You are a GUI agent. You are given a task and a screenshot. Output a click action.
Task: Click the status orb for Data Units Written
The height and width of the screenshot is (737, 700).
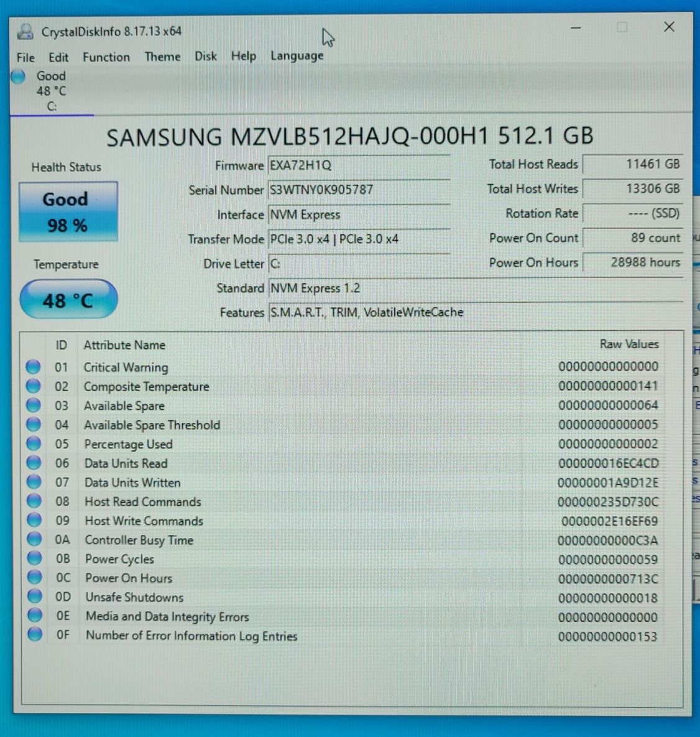pos(34,482)
